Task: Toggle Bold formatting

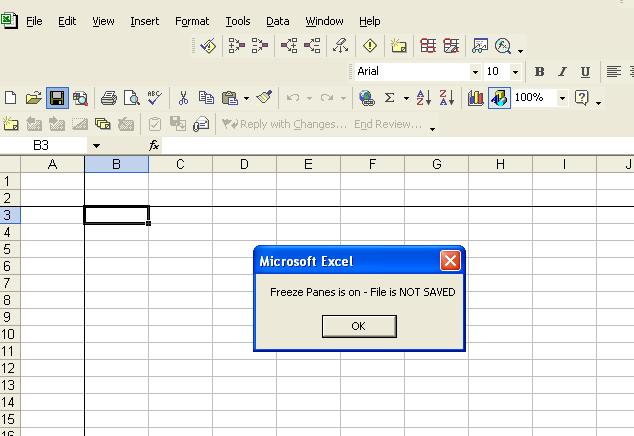Action: [x=539, y=72]
